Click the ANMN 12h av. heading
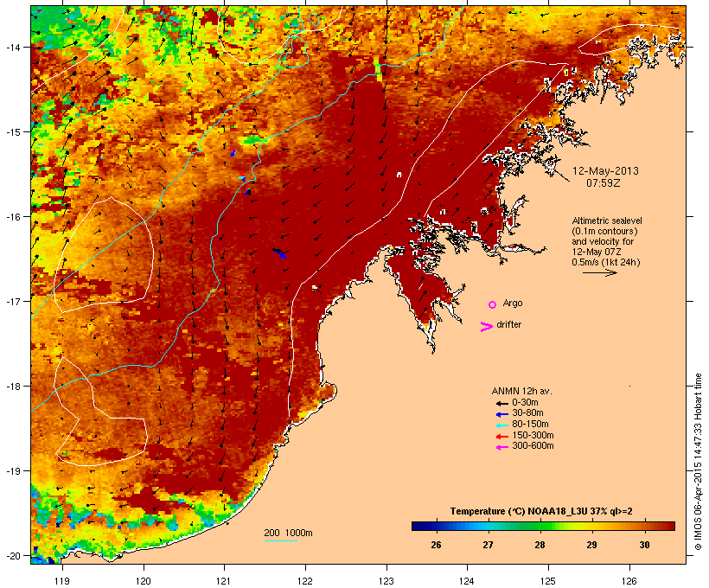The width and height of the screenshot is (709, 588). (521, 391)
